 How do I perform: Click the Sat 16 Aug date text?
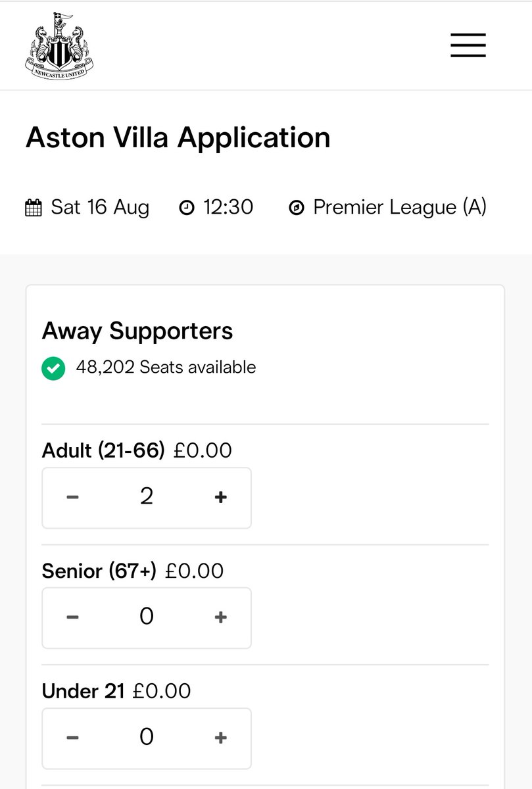100,208
